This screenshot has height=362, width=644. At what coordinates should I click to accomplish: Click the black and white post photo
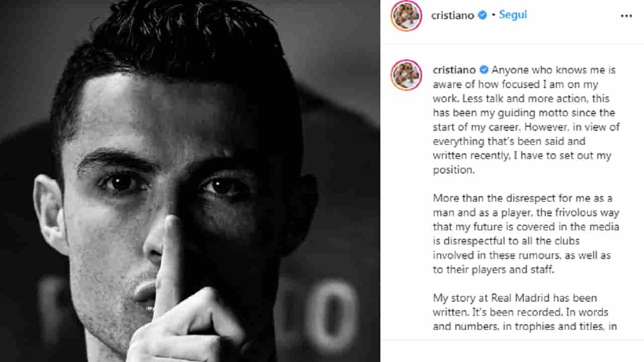tap(190, 181)
